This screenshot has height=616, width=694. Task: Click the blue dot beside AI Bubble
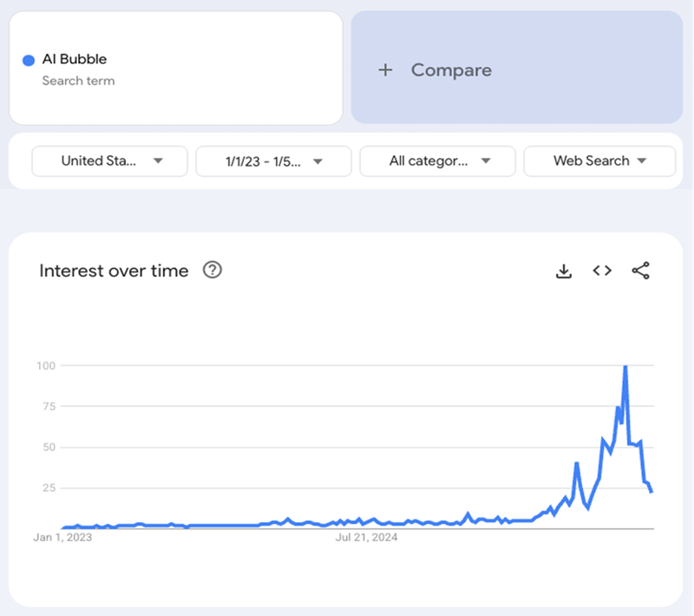(28, 60)
